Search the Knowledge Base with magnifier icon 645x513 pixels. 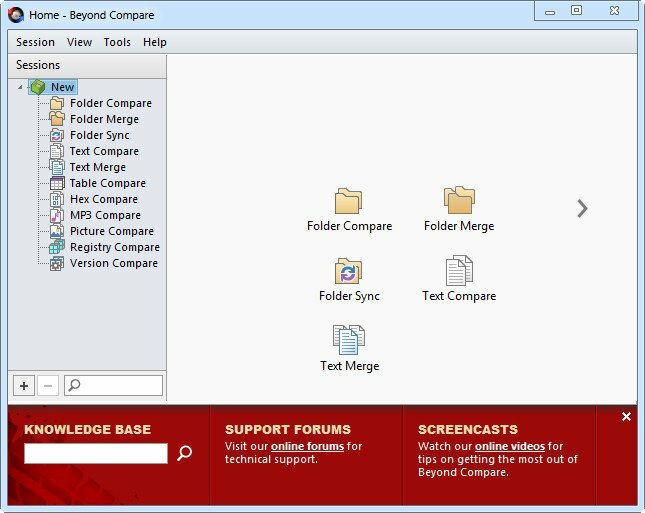[x=184, y=453]
